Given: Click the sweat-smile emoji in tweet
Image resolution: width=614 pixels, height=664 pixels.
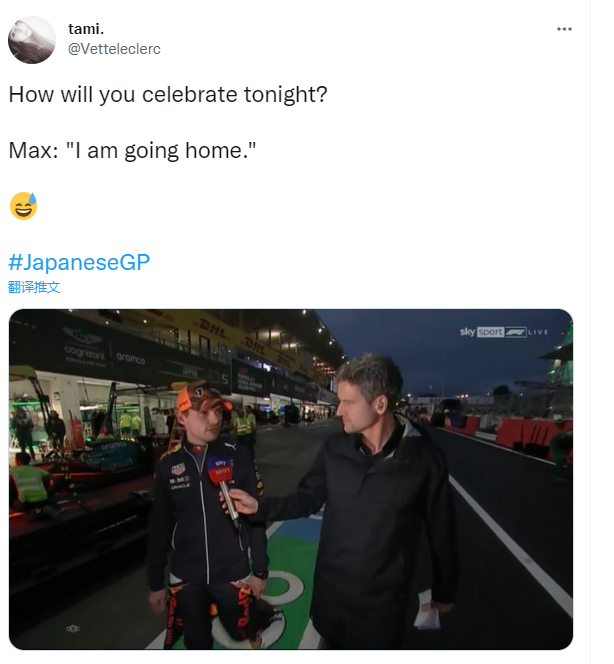Looking at the screenshot, I should (24, 206).
